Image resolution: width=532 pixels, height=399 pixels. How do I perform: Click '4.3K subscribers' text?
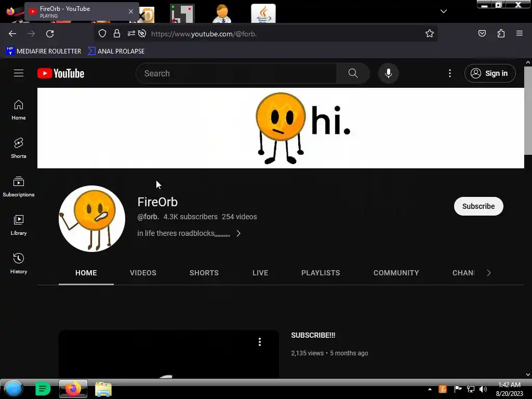point(190,217)
